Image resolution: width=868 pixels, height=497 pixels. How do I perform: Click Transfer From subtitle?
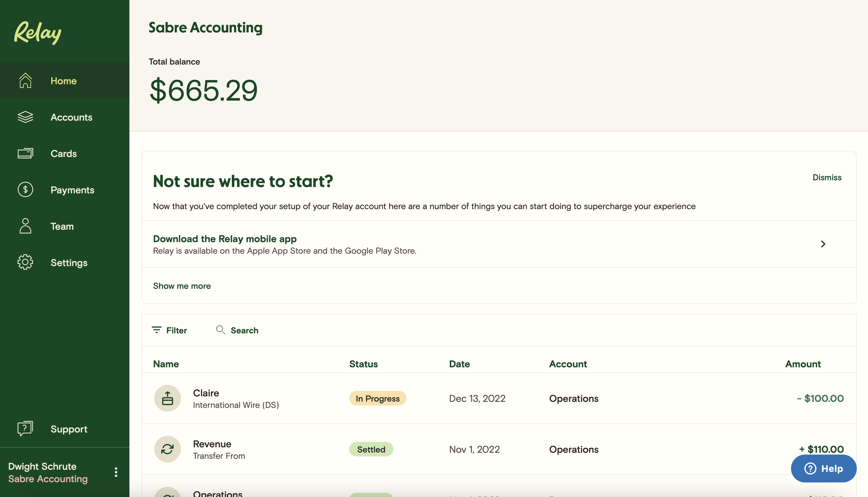[219, 456]
